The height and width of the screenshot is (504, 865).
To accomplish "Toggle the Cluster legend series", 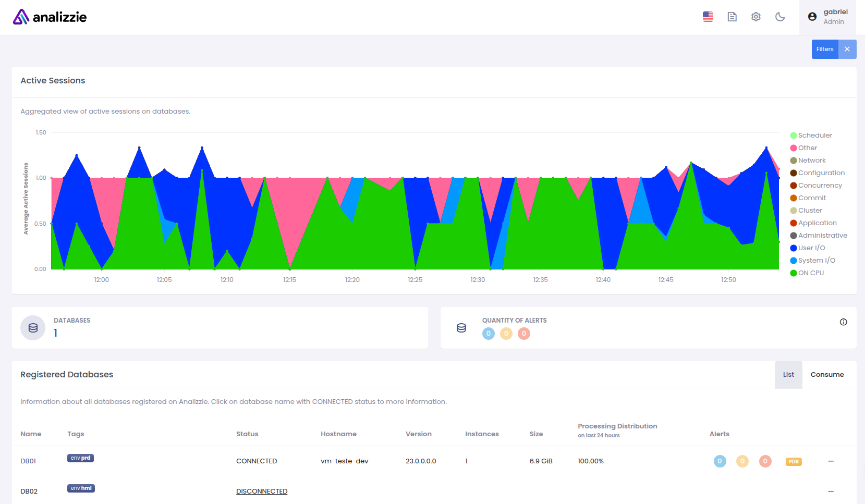I will tap(806, 211).
